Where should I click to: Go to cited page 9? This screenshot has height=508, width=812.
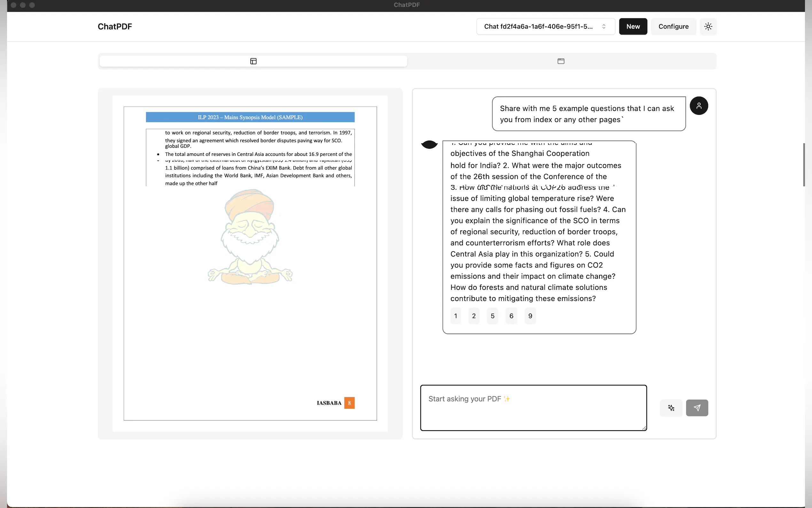530,316
